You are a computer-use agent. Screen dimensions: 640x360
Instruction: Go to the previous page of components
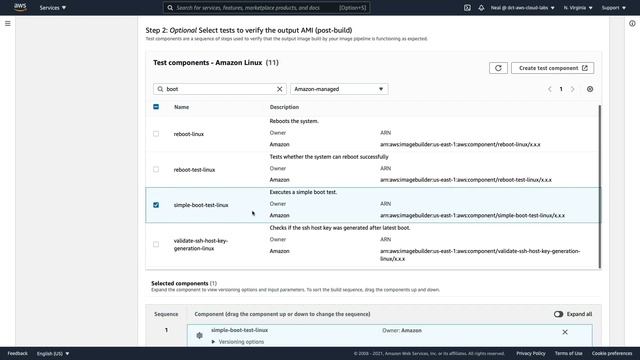coord(549,89)
